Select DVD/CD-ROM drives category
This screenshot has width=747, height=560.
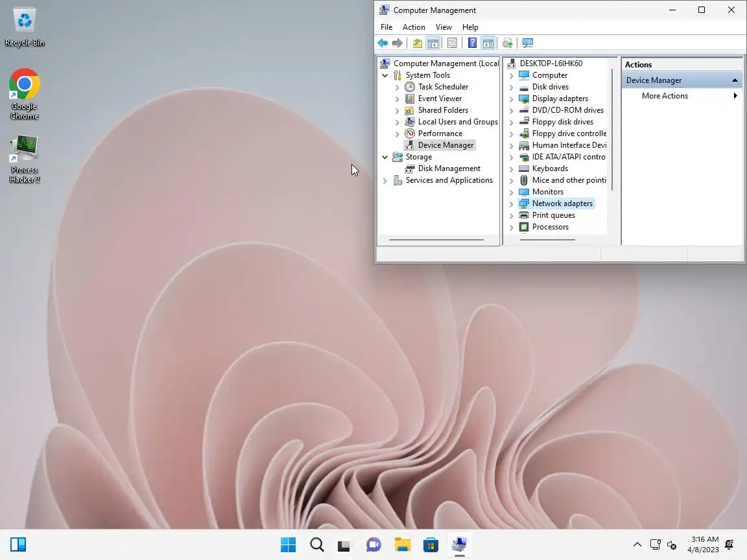coord(568,110)
